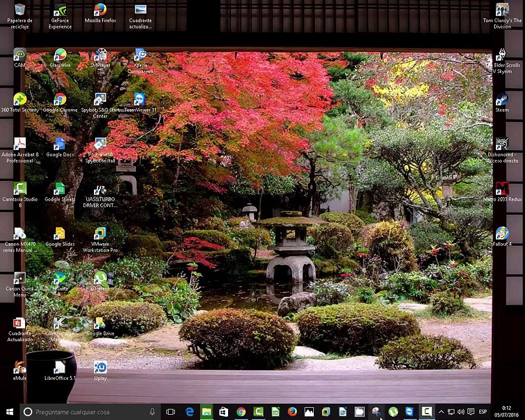Select the GeForce Experience shortcut
Viewport: 525px width, 420px height.
pyautogui.click(x=60, y=10)
